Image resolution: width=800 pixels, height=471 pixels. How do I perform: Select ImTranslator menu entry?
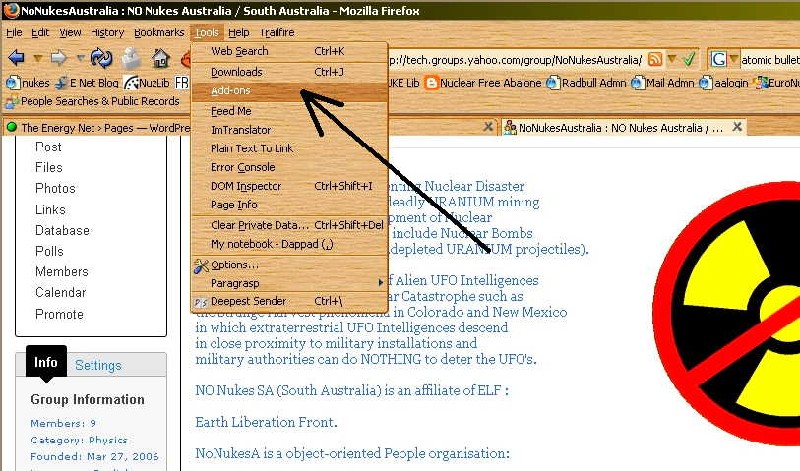pos(289,130)
